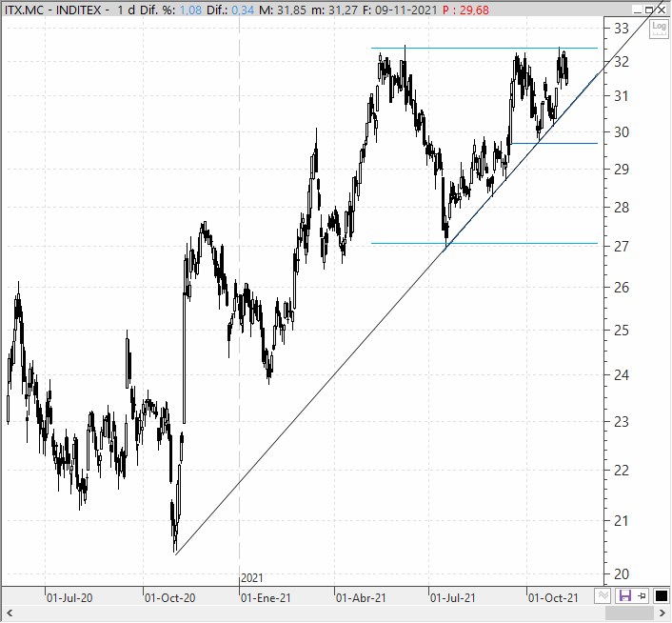Click price axis label 30
The width and height of the screenshot is (672, 623).
(x=622, y=132)
